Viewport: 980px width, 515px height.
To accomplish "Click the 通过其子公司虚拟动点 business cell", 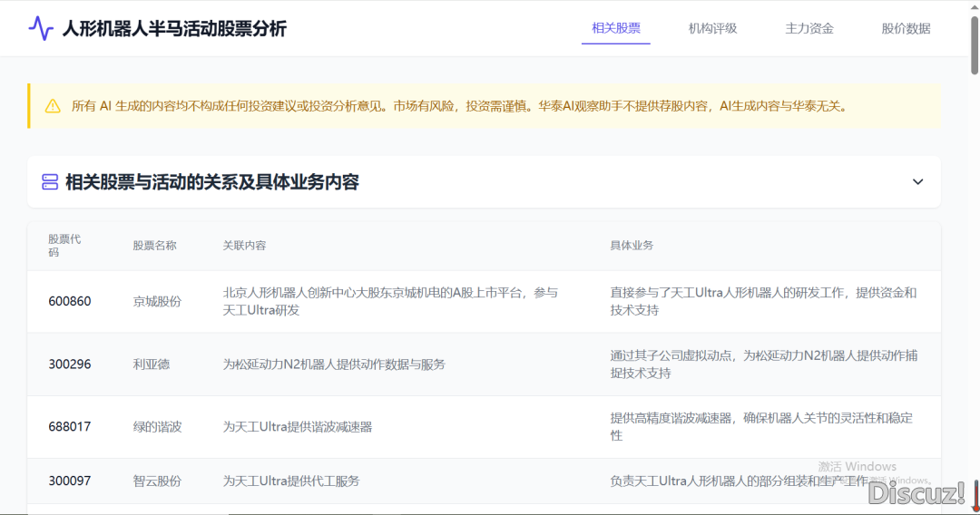I will pos(764,364).
